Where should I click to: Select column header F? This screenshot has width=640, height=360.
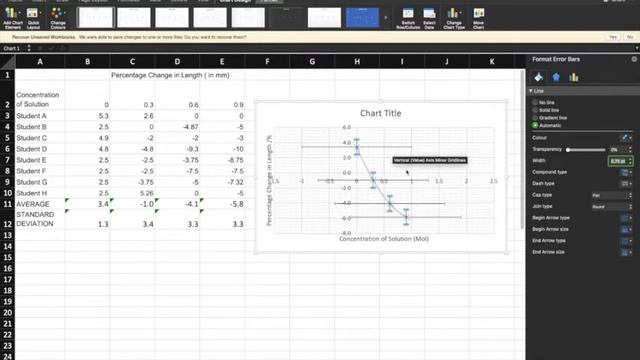[267, 62]
